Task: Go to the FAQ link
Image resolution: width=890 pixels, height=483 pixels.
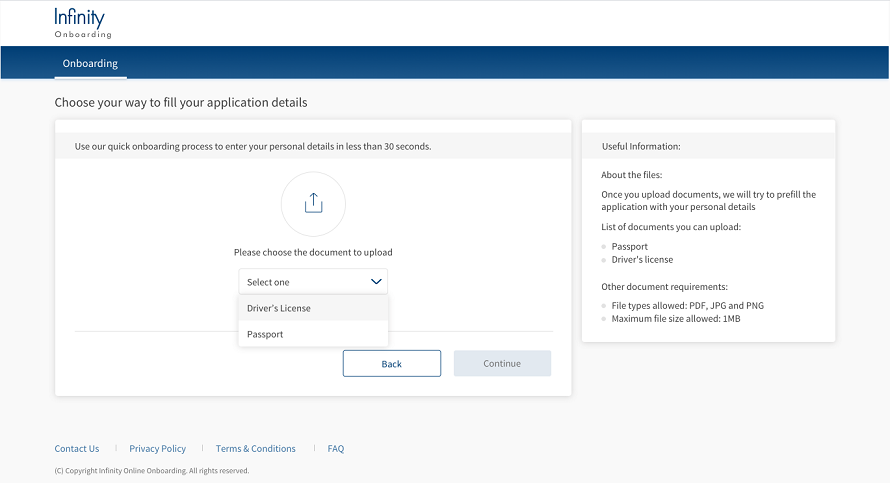Action: click(336, 449)
